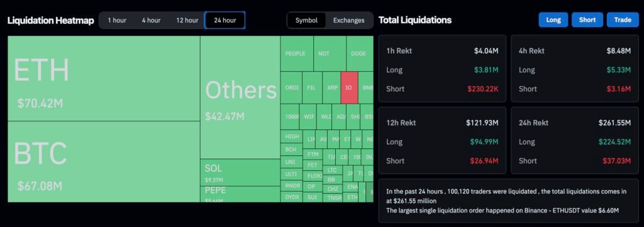Click the XRP heatmap tile

click(331, 88)
